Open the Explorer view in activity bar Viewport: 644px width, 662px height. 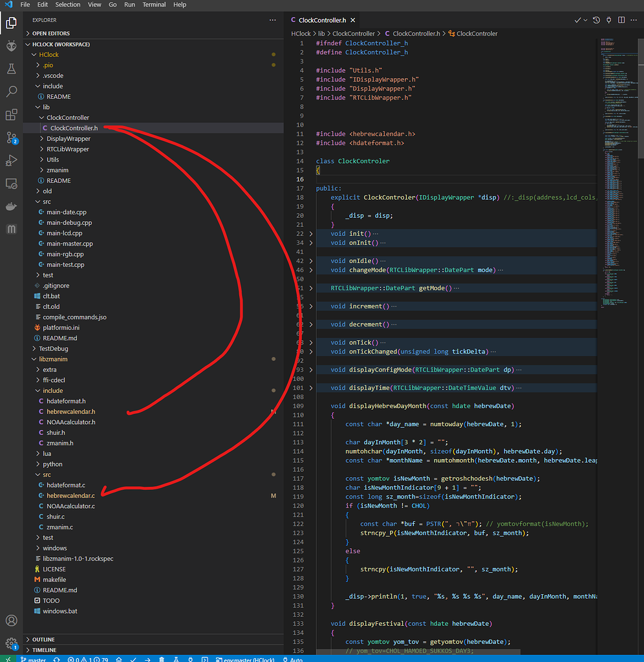coord(12,23)
